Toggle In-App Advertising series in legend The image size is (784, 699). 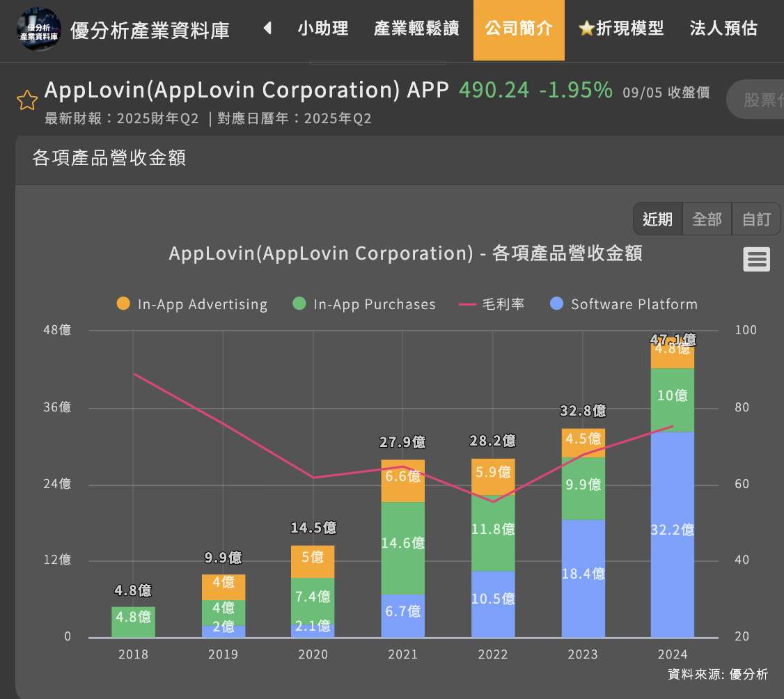tap(192, 304)
